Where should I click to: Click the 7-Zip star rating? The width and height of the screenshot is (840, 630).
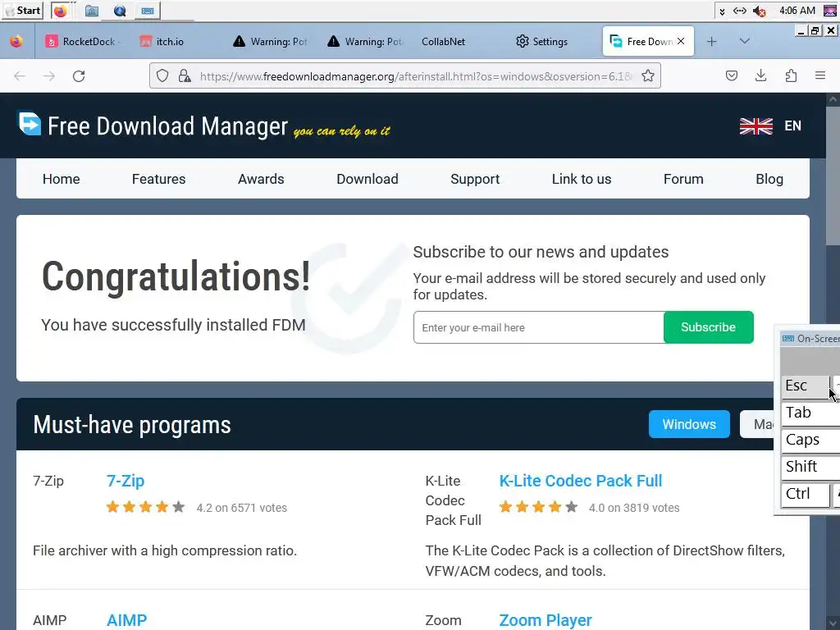(x=146, y=507)
